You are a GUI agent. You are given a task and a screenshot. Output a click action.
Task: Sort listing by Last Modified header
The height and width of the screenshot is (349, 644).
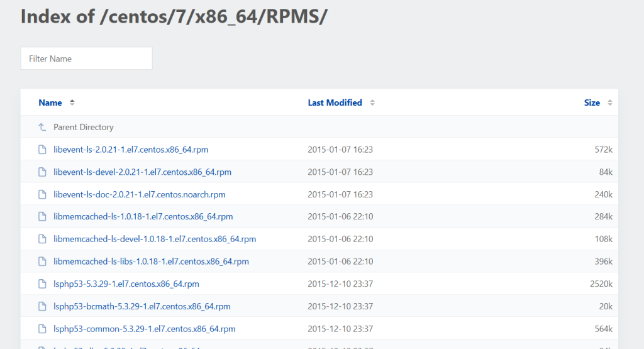point(335,102)
